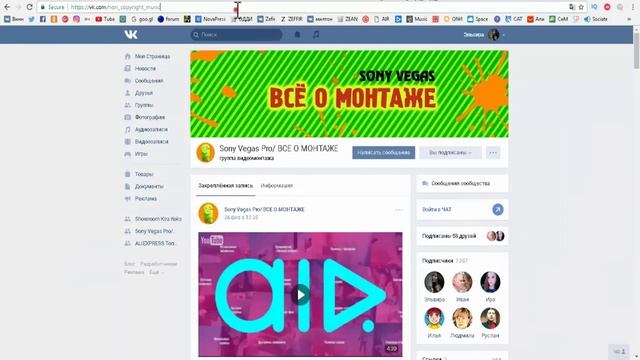Open the Chrome three-dot menu
The image size is (640, 360).
pos(632,7)
